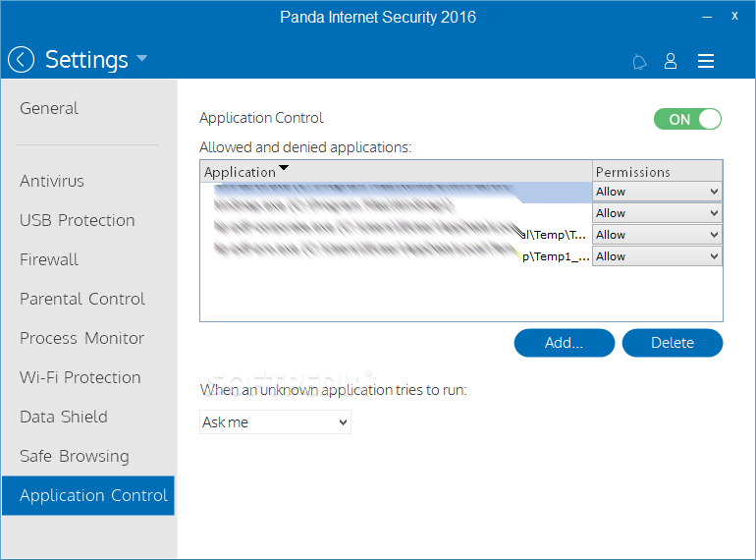
Task: Select the application row ending p\Temp1_...
Action: click(396, 256)
